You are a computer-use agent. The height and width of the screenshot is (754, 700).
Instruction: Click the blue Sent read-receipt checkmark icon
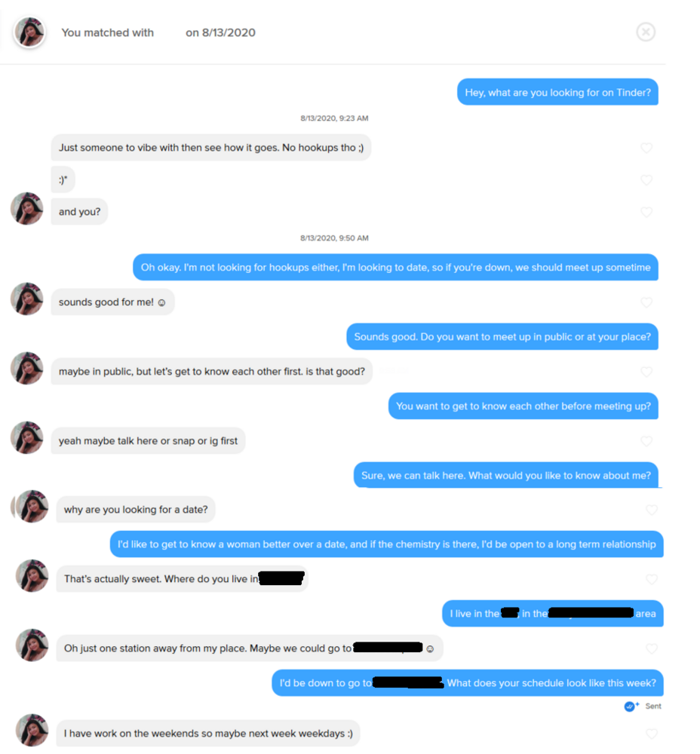[x=631, y=706]
